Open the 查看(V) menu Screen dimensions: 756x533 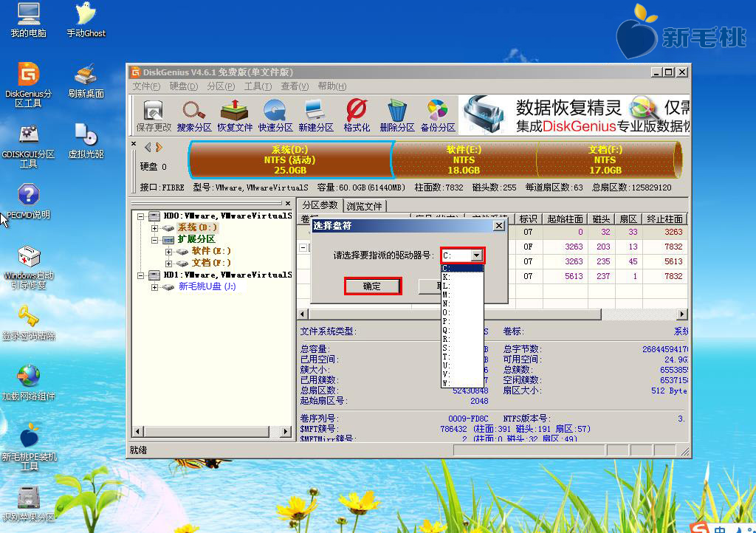point(295,86)
